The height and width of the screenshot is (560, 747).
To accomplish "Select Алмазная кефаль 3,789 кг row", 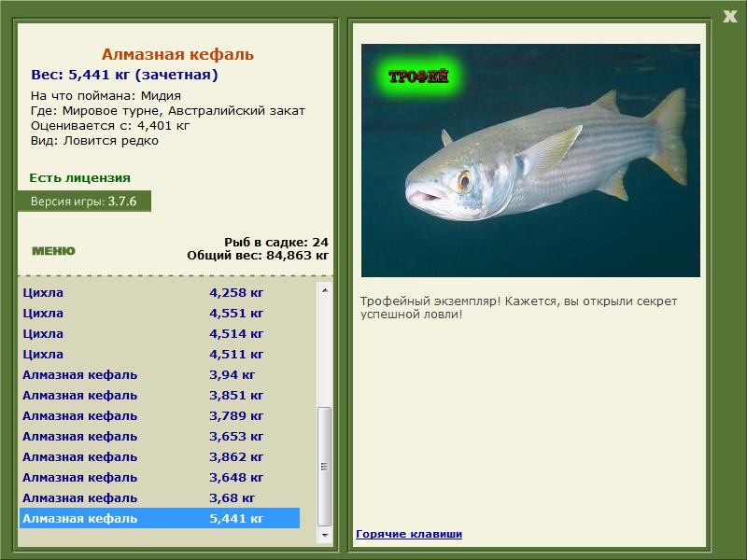I will [160, 415].
